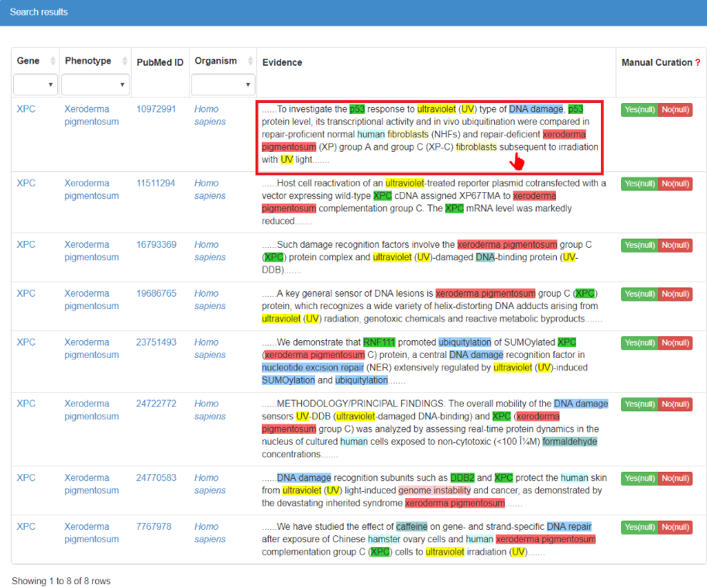
Task: Open Xeroderma pigmentosum link in 24722772 row
Action: (91, 410)
